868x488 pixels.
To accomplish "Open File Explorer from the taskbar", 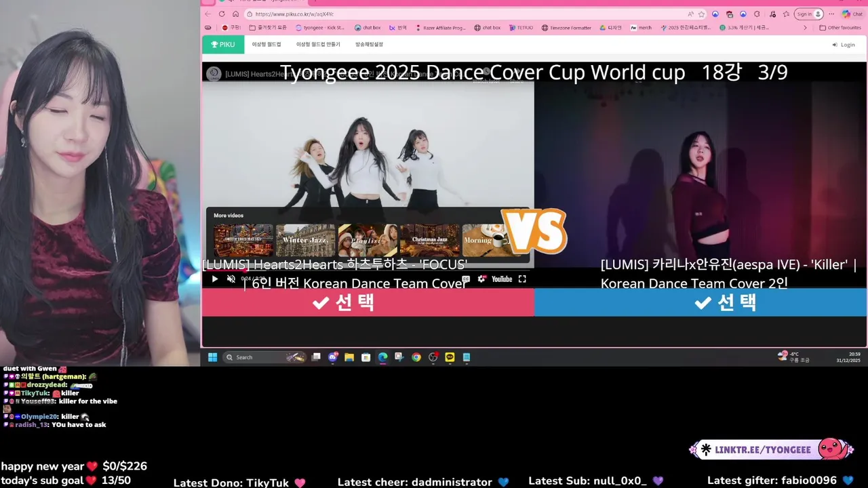I will 349,357.
